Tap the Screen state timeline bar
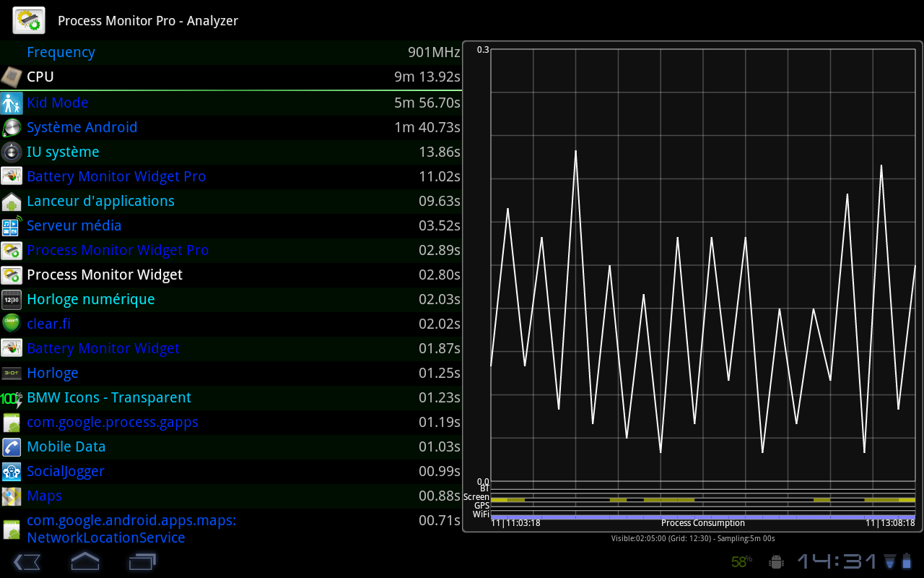This screenshot has width=924, height=578. (703, 499)
